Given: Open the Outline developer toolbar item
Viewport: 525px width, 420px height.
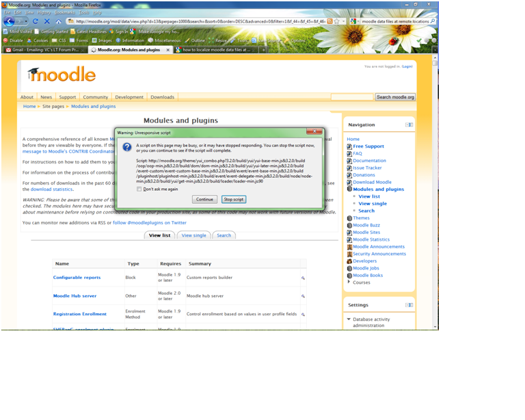Looking at the screenshot, I should [195, 40].
